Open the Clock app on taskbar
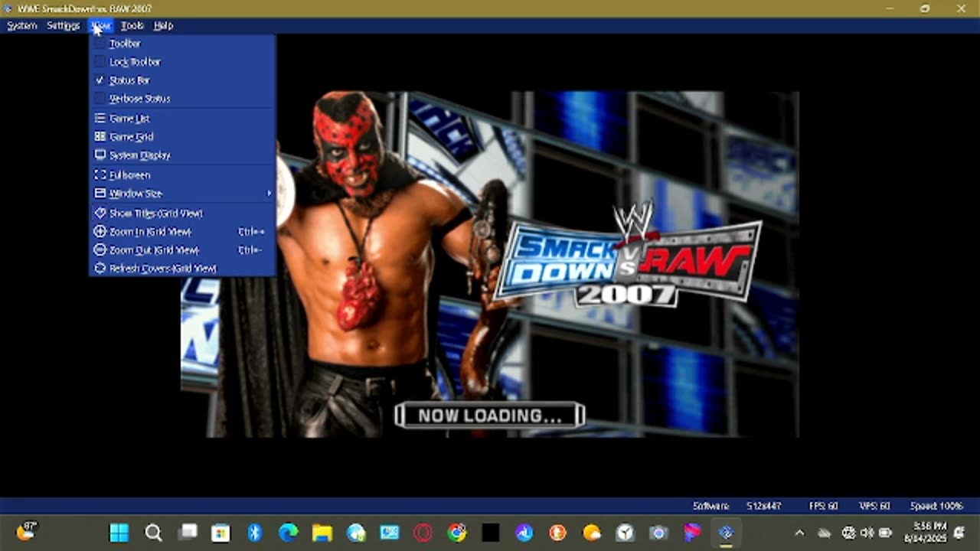 pos(625,533)
